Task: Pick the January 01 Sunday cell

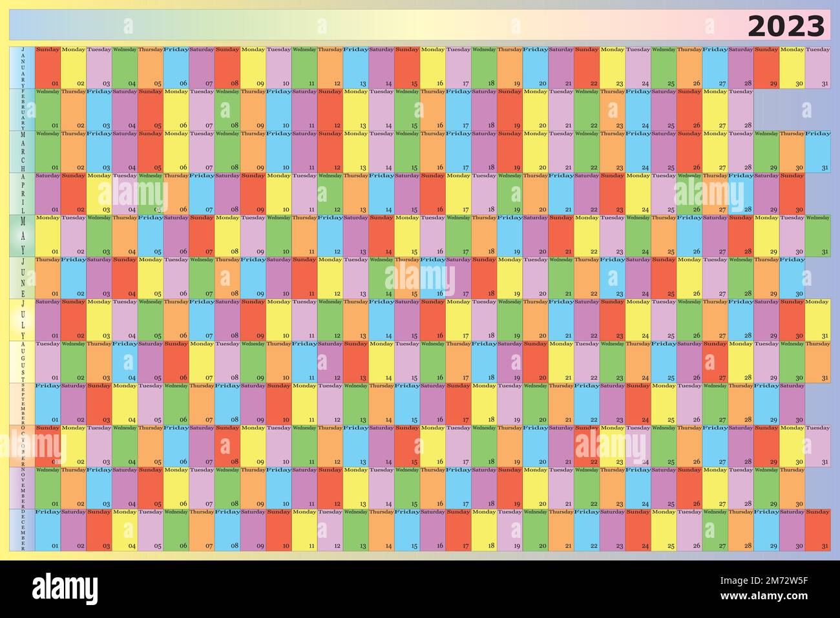Action: 48,67
